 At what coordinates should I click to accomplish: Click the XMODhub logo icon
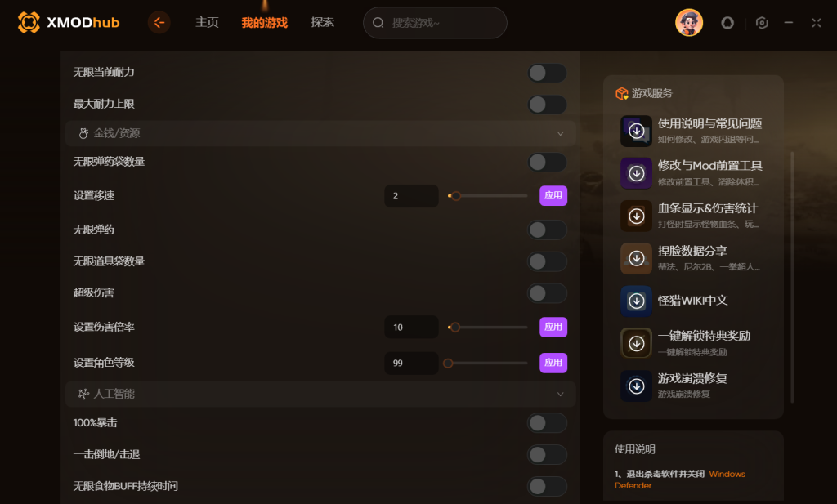[29, 22]
